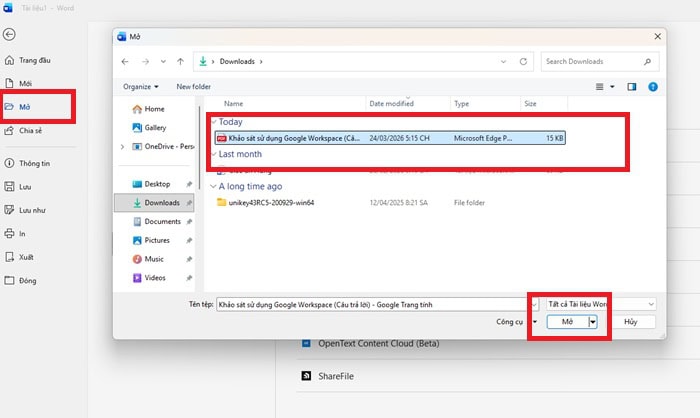This screenshot has height=418, width=700.
Task: Open the Organize dropdown menu
Action: pyautogui.click(x=141, y=87)
